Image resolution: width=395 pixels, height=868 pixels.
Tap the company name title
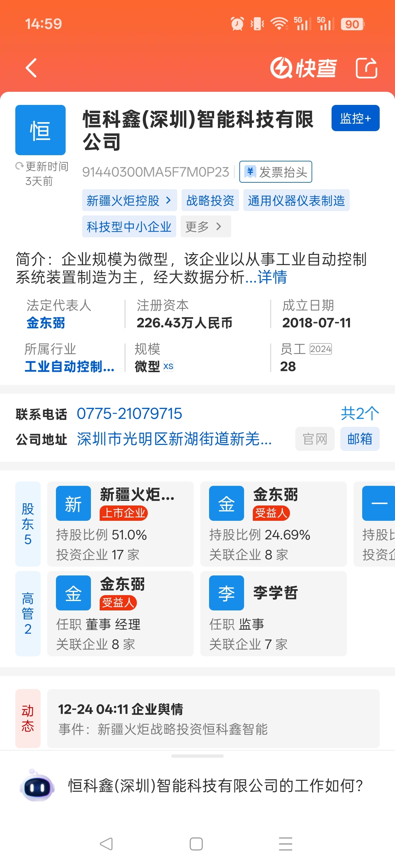[x=198, y=130]
